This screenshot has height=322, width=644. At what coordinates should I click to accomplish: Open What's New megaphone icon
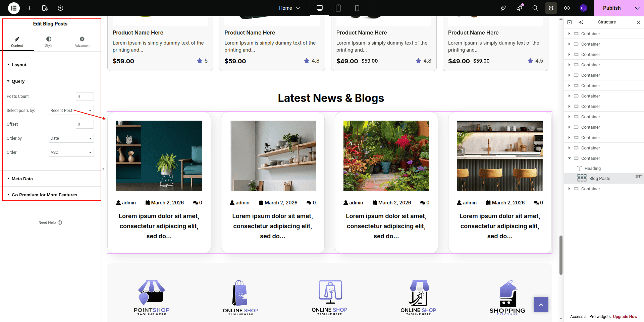click(x=519, y=8)
